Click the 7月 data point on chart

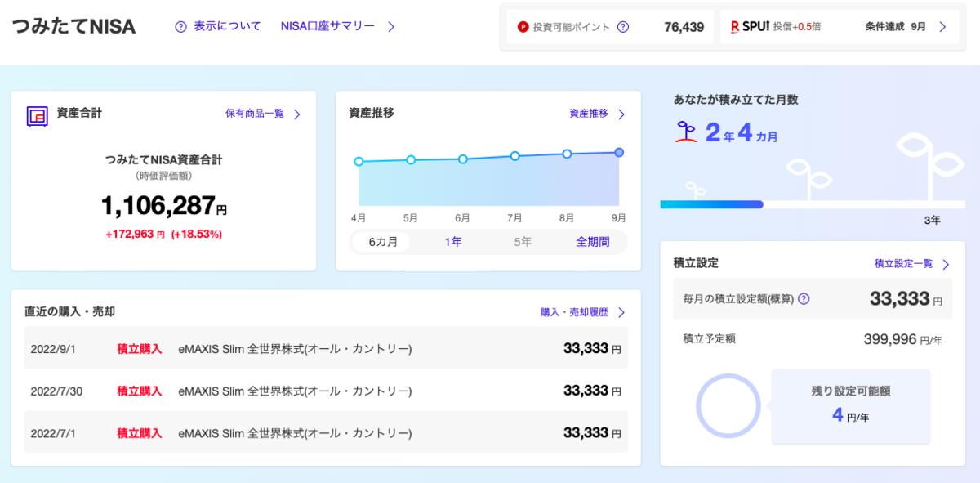click(x=514, y=155)
